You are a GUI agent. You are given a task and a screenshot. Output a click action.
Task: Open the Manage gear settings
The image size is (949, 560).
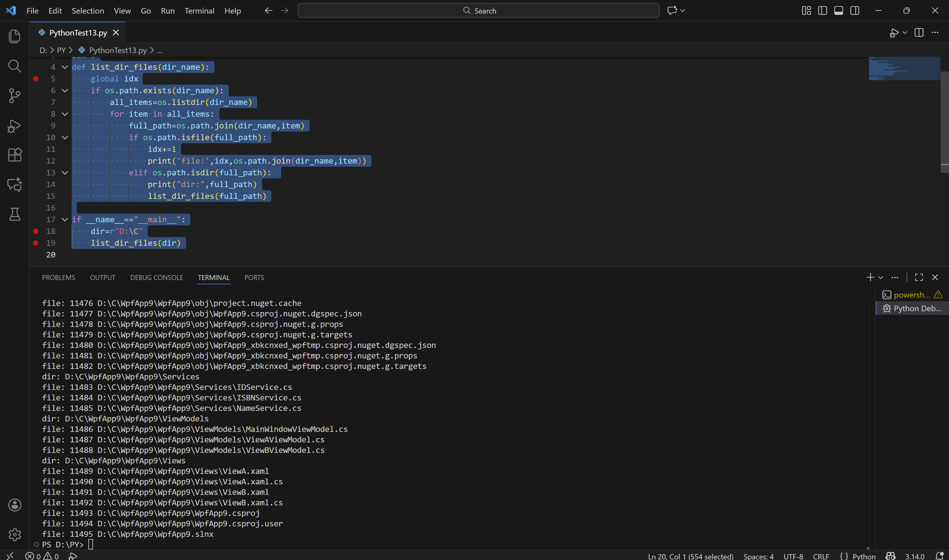14,534
